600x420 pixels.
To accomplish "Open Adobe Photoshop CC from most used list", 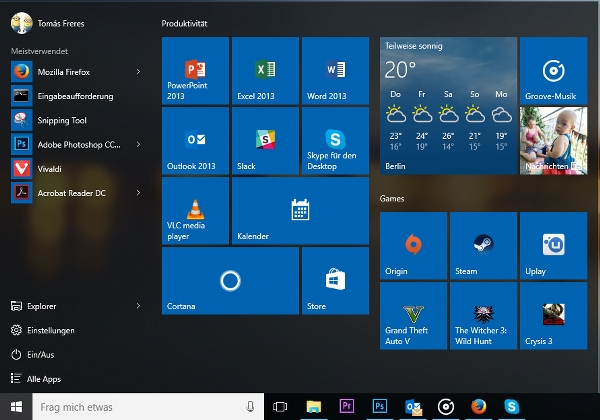I will coord(77,144).
